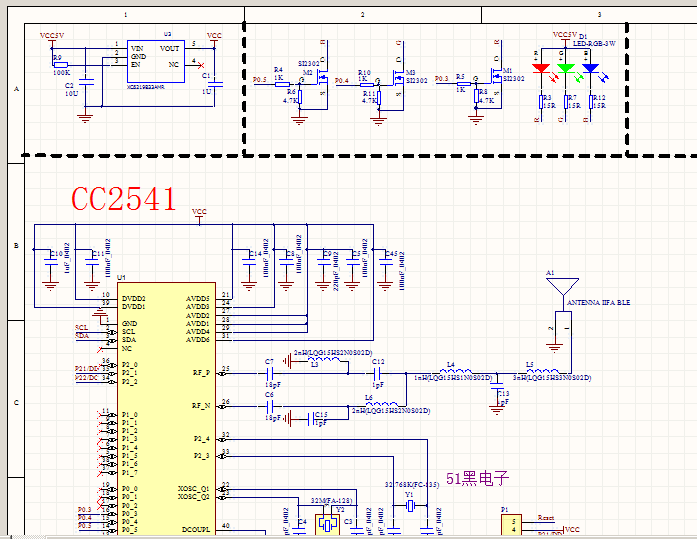Click the RF_P pin name on U1
This screenshot has width=697, height=539.
pos(201,373)
